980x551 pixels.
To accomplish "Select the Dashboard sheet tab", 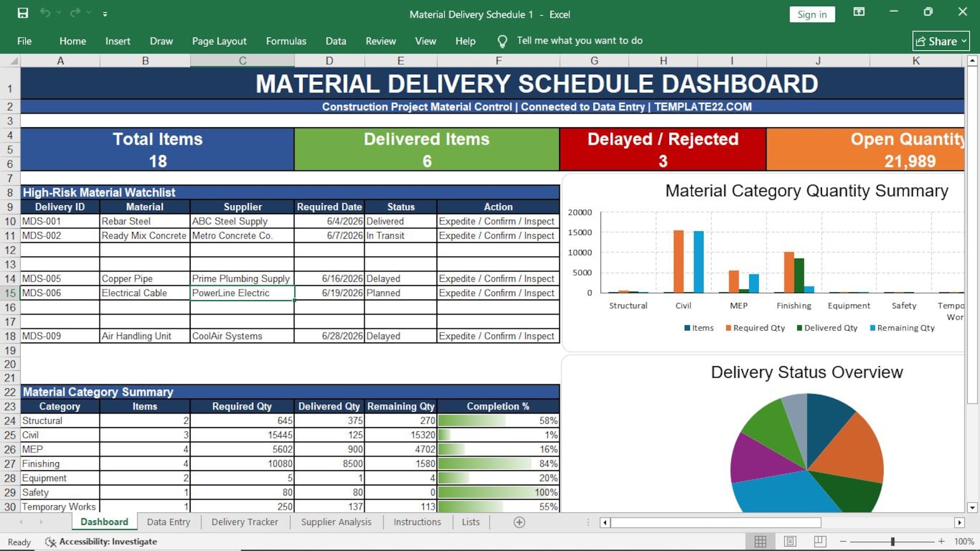I will [104, 522].
